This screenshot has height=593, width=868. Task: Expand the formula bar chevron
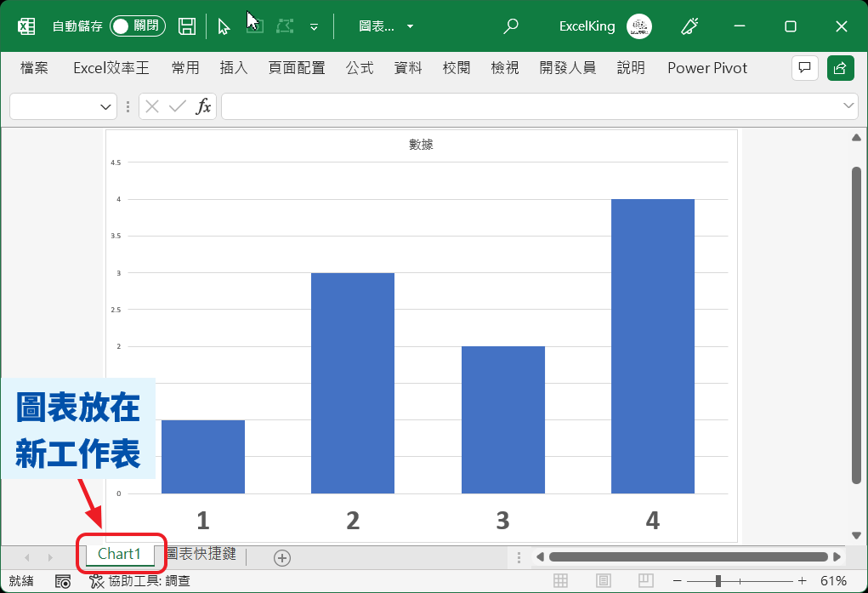pos(848,105)
